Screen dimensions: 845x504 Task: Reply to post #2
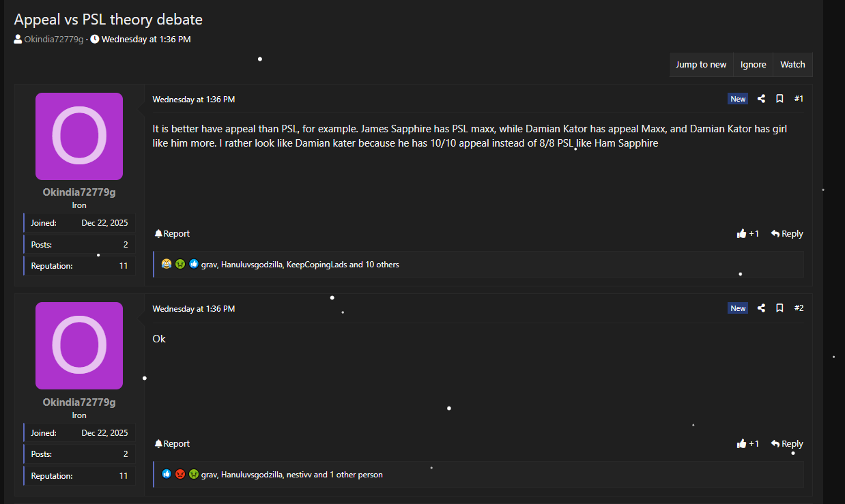(787, 444)
